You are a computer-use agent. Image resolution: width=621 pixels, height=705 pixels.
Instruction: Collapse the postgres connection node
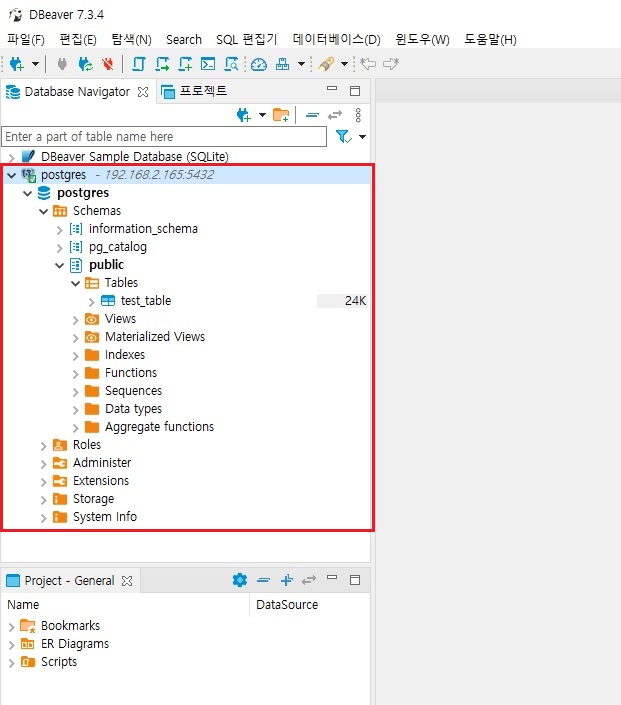tap(12, 175)
